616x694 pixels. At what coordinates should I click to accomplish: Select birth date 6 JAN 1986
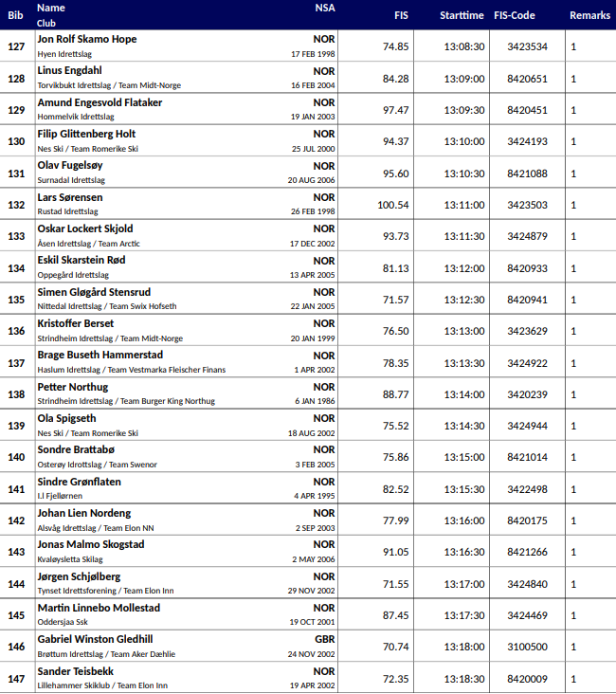coord(316,401)
